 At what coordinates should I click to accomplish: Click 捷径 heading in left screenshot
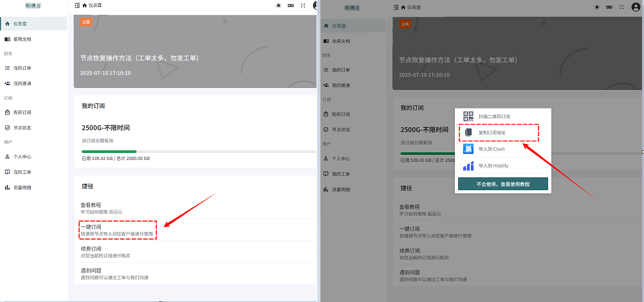click(x=87, y=186)
